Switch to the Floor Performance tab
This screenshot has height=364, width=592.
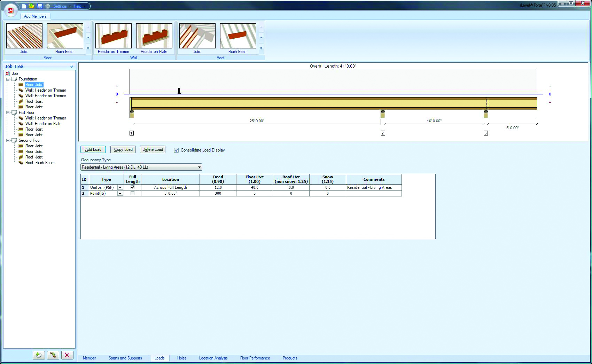[x=255, y=358]
